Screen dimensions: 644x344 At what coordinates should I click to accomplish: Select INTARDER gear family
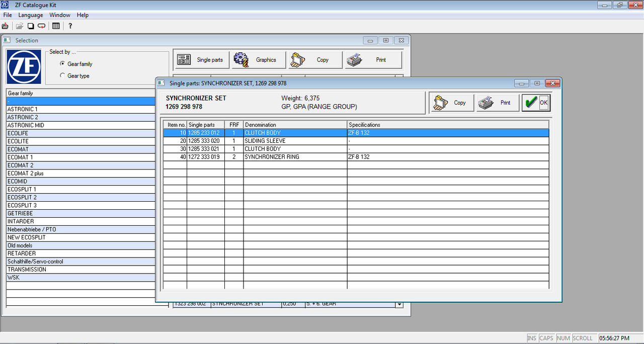pos(80,222)
